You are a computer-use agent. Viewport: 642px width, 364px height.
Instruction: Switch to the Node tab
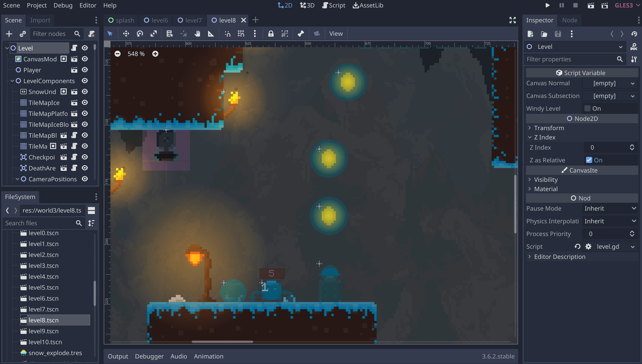point(569,20)
